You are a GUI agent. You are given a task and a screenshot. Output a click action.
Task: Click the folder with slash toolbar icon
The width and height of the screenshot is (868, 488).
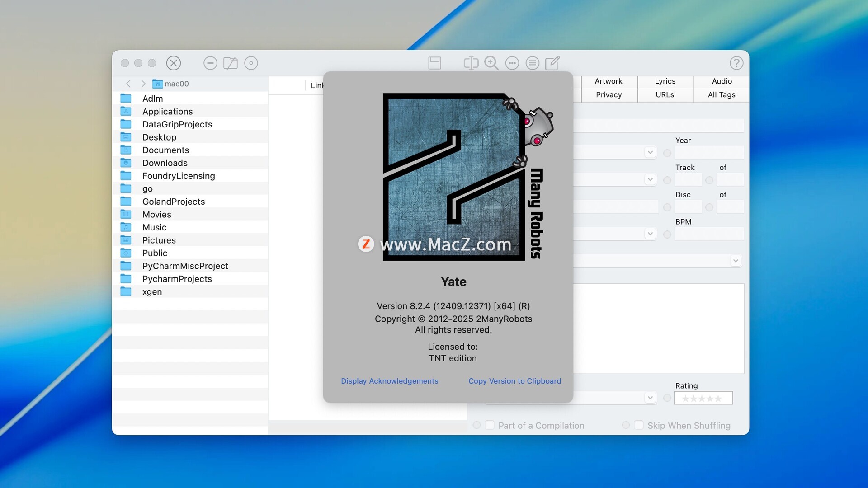(x=231, y=63)
